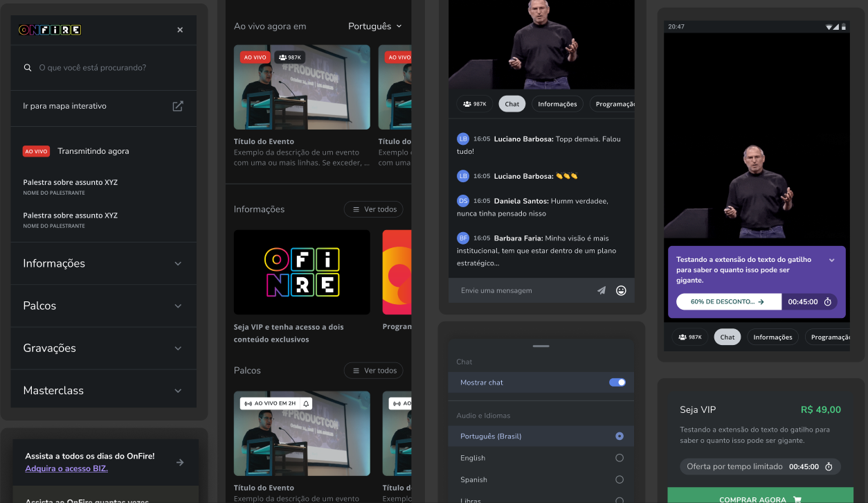
Task: Click the cart icon on COMPRAR AGORA
Action: point(797,500)
